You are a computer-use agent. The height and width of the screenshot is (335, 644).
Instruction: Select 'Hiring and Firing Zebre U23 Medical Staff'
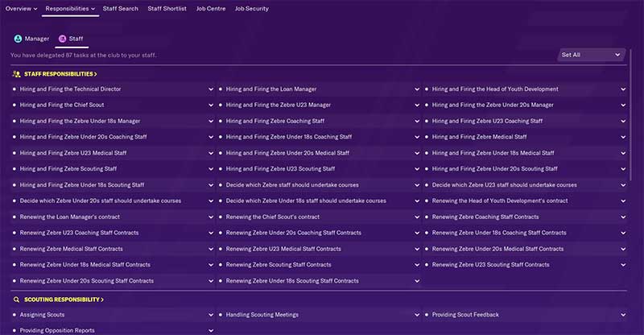click(73, 153)
